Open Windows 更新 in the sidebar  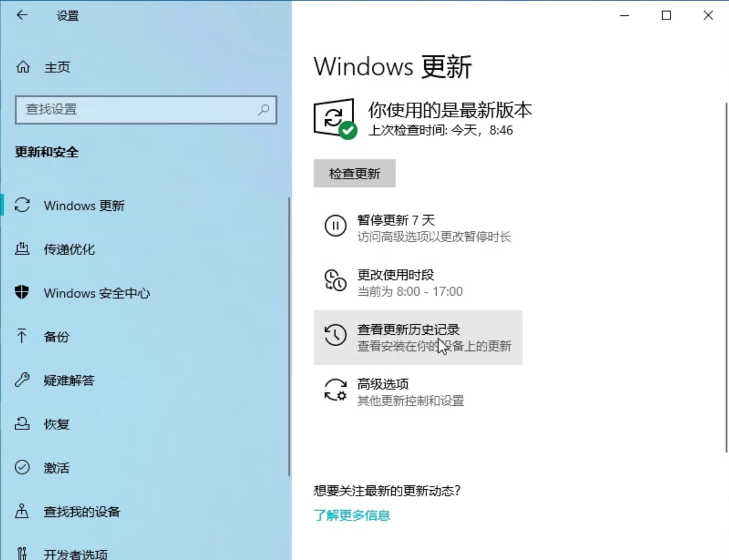[84, 206]
